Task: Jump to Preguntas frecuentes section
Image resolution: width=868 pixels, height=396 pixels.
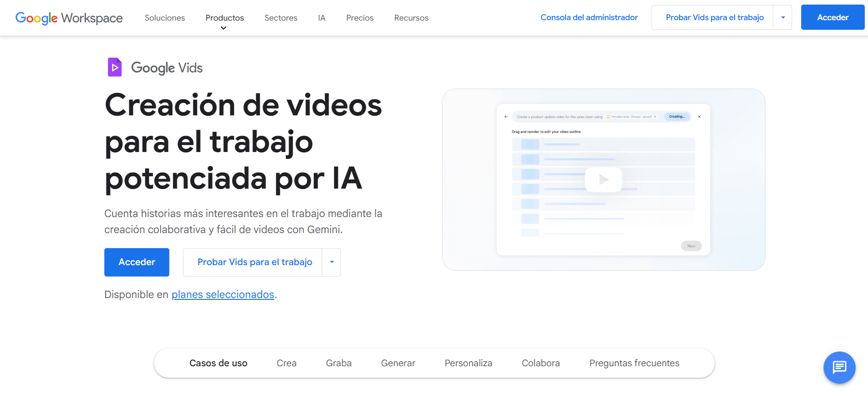Action: pos(634,363)
